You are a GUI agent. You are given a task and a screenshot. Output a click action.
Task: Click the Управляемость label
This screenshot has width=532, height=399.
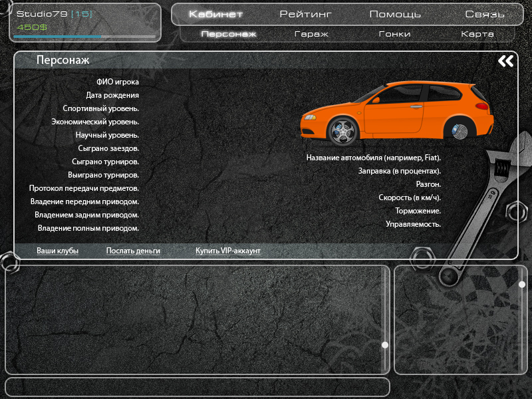click(x=413, y=224)
